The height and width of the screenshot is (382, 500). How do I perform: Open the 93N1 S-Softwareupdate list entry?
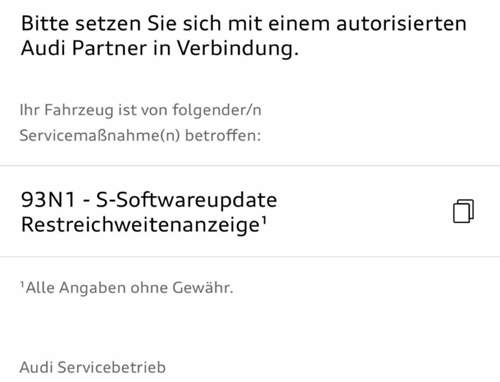point(250,211)
